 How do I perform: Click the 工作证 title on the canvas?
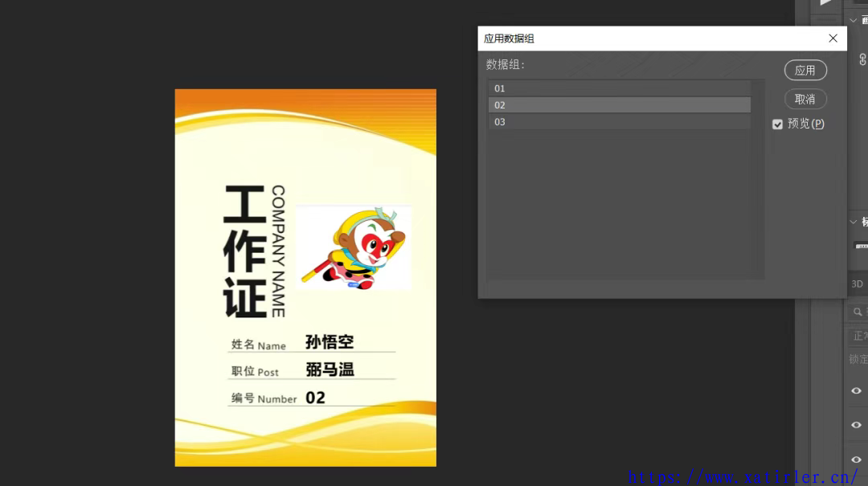click(x=245, y=252)
